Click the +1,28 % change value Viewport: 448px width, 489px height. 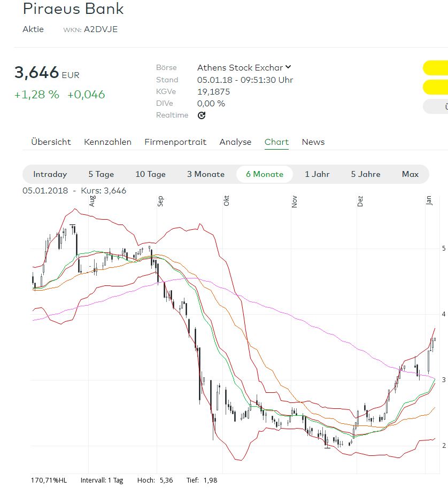click(x=37, y=95)
